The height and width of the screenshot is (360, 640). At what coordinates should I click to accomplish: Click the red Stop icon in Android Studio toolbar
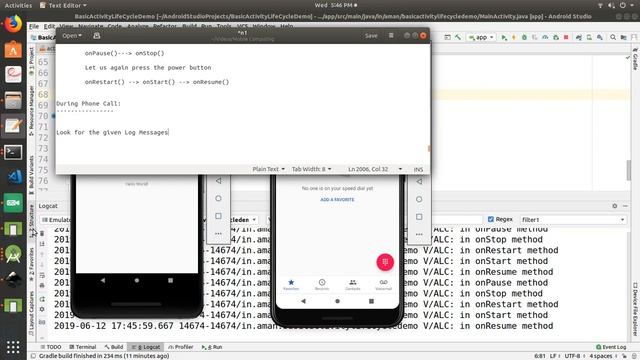coord(566,37)
